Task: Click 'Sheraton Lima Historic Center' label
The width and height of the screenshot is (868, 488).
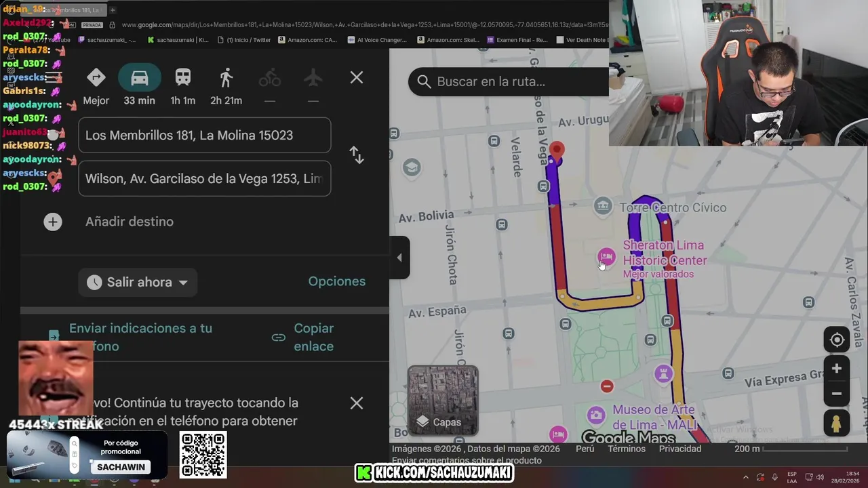Action: (665, 253)
